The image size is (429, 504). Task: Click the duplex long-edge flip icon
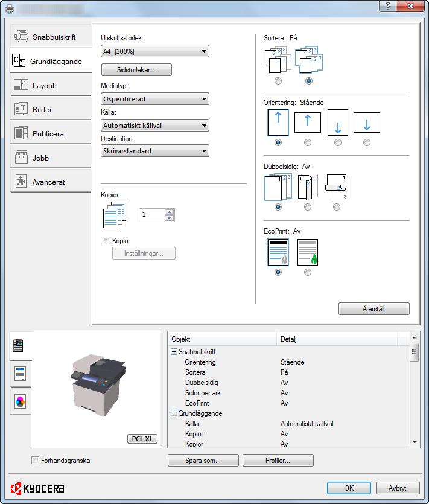308,187
